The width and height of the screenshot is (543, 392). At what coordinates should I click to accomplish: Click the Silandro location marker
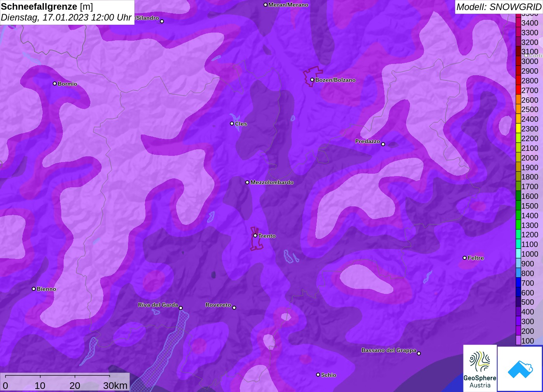162,21
